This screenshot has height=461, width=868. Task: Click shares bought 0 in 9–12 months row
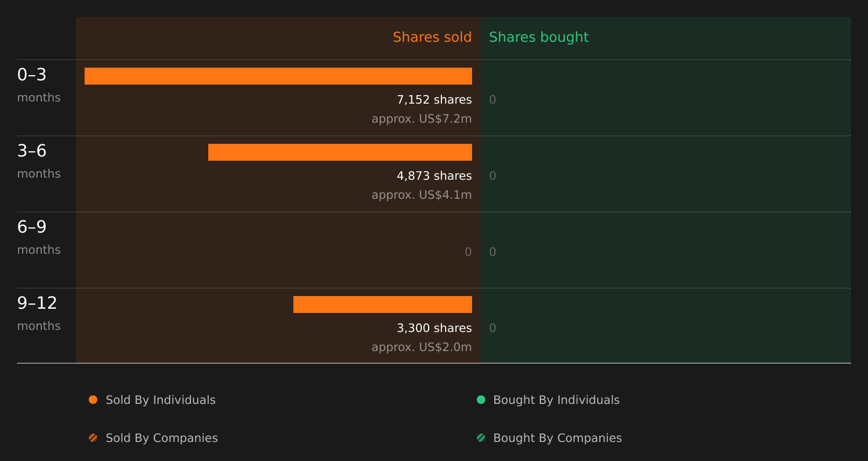click(493, 328)
